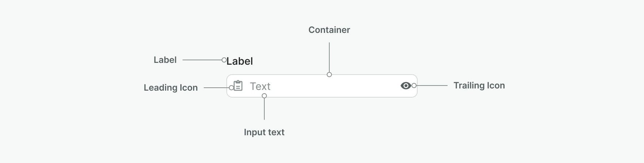
Task: Click the horizontal line leading to "Trailing Icon"
Action: [x=432, y=86]
